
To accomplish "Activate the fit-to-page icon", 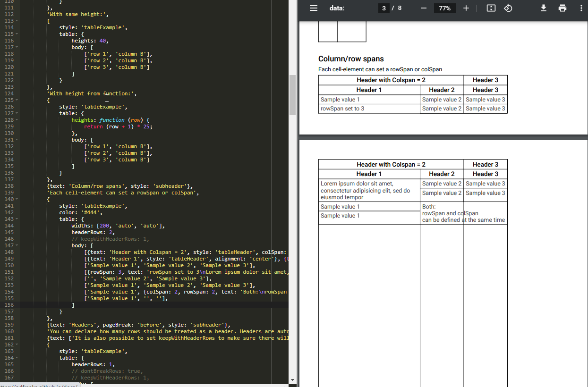I will (x=491, y=8).
